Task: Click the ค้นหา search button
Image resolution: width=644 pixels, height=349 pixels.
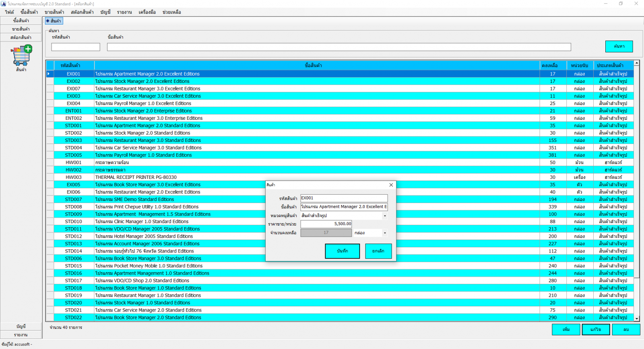Action: (x=619, y=47)
